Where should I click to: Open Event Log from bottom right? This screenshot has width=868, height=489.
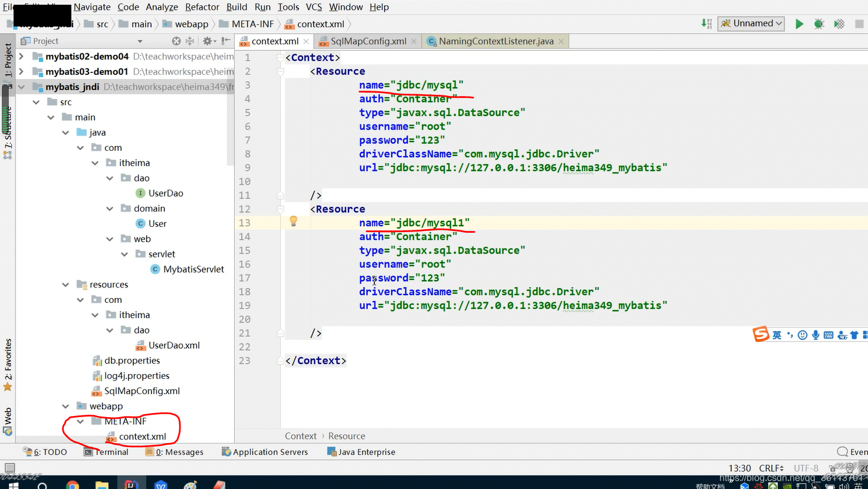pyautogui.click(x=853, y=452)
